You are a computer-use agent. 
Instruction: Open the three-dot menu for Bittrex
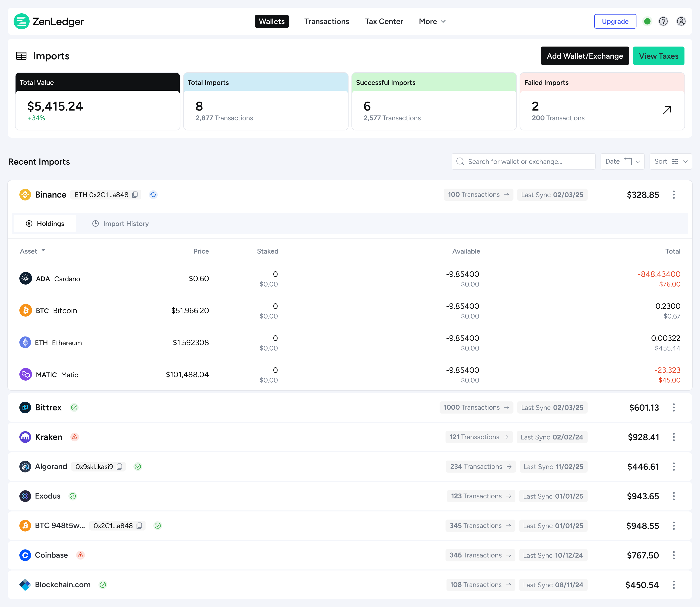(674, 407)
